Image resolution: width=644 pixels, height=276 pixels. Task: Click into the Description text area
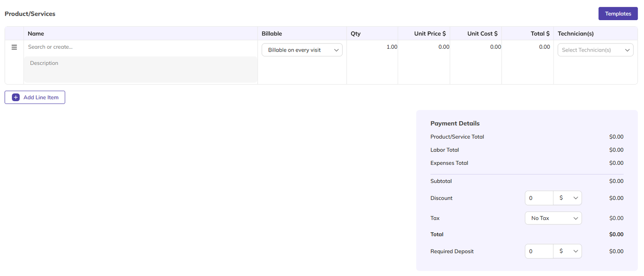(141, 69)
